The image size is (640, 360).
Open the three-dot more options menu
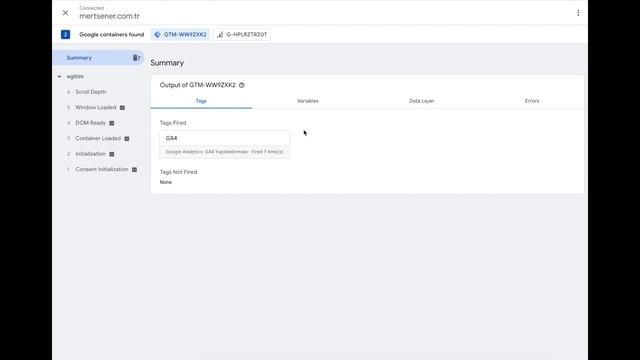tap(578, 13)
